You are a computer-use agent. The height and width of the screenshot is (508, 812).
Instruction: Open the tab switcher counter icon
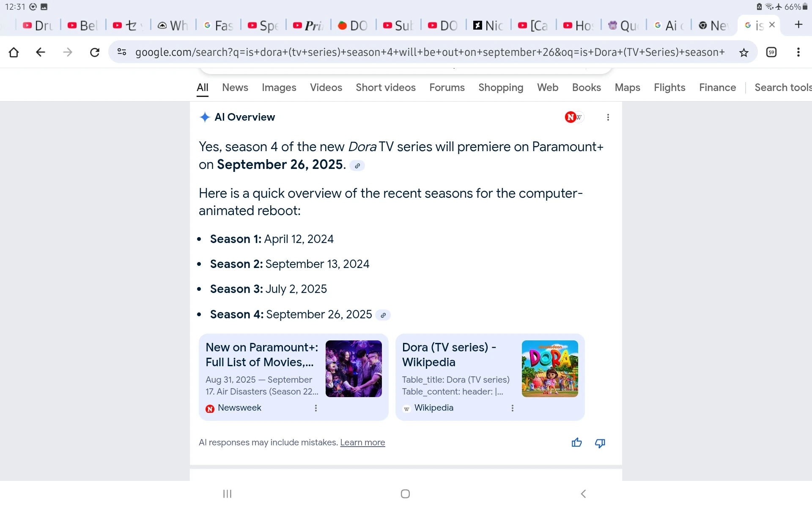pos(771,52)
